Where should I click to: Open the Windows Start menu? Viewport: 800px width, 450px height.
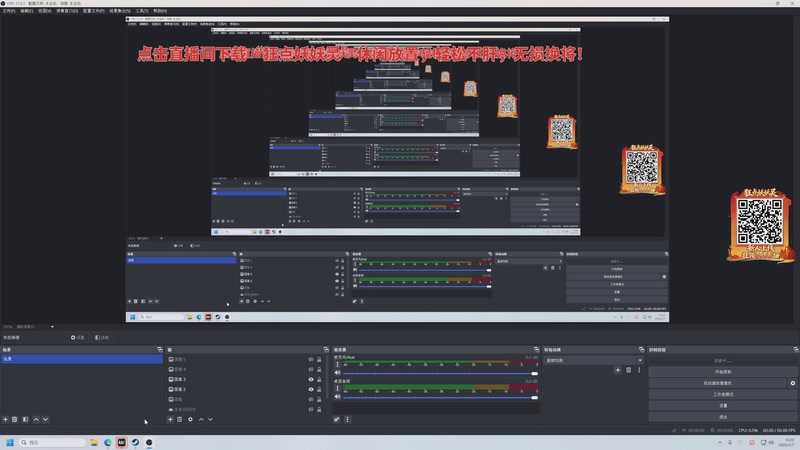[10, 442]
